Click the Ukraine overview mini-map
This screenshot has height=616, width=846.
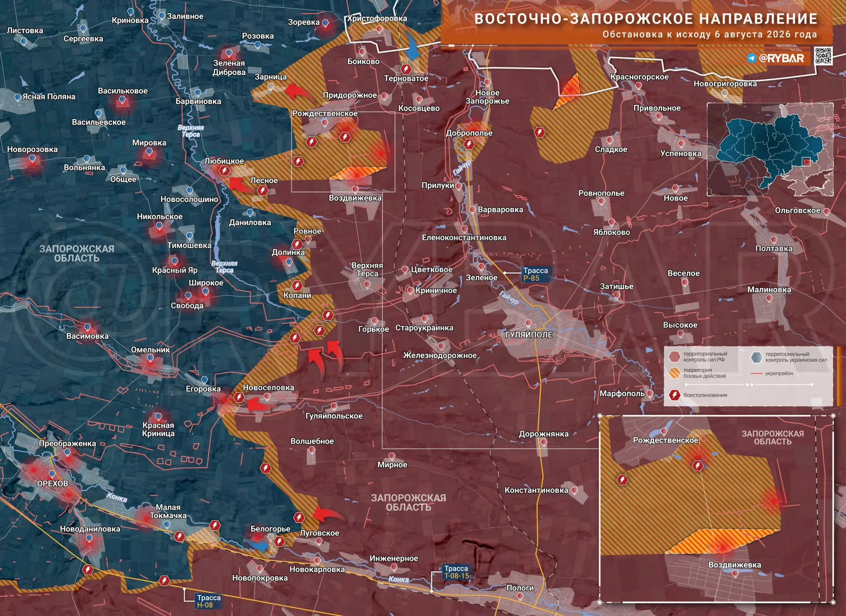tap(770, 149)
